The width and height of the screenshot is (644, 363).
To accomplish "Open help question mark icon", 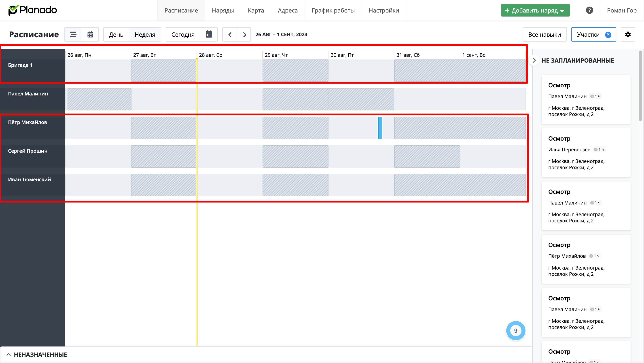I will click(x=589, y=11).
